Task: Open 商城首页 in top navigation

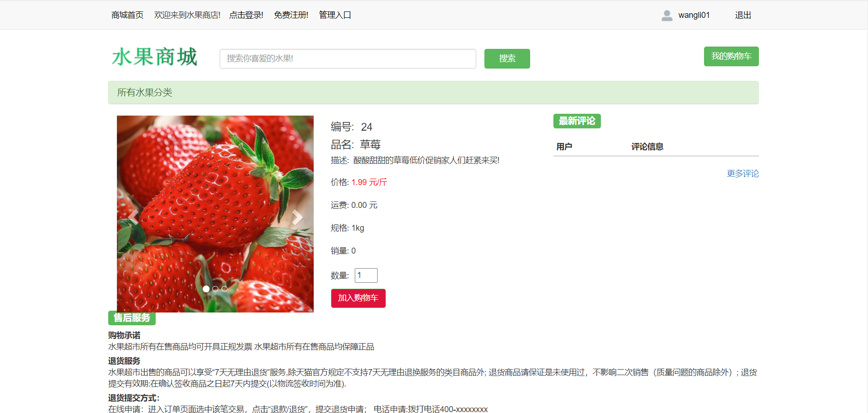Action: [x=127, y=15]
